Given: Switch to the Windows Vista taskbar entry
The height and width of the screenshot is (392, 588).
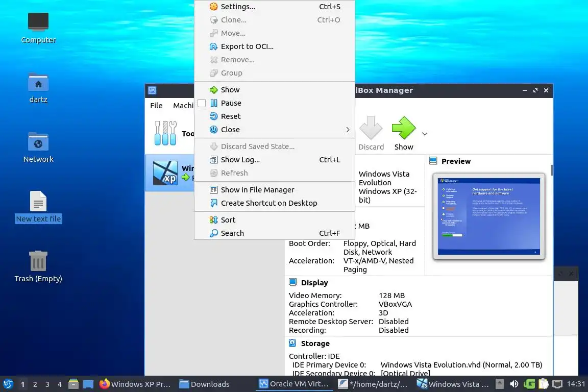Looking at the screenshot, I should pos(453,384).
